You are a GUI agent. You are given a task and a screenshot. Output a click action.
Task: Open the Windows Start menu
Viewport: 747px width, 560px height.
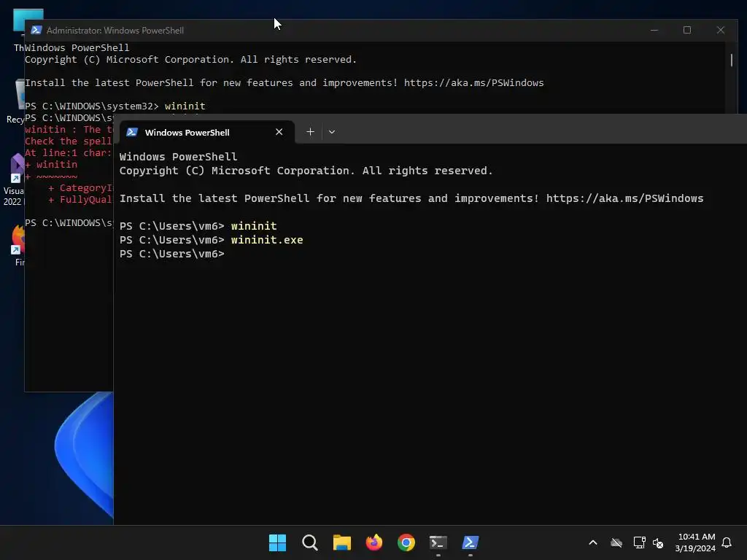[278, 542]
